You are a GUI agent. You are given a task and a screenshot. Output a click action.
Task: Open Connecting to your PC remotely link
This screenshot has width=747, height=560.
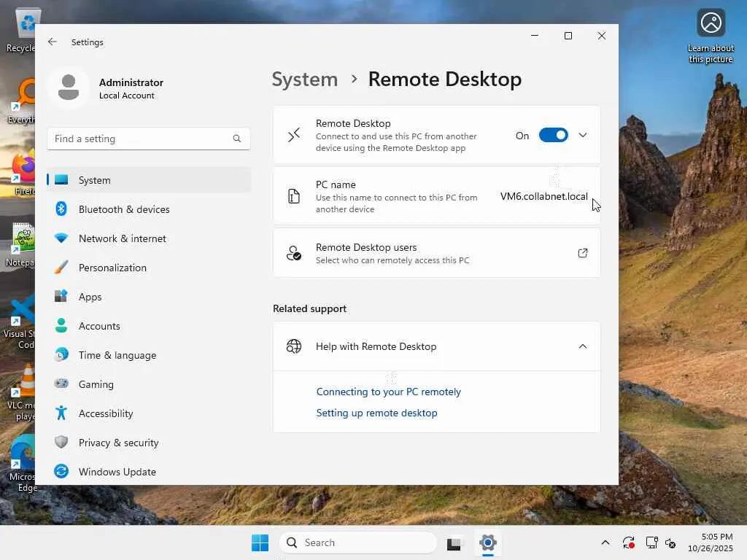388,392
